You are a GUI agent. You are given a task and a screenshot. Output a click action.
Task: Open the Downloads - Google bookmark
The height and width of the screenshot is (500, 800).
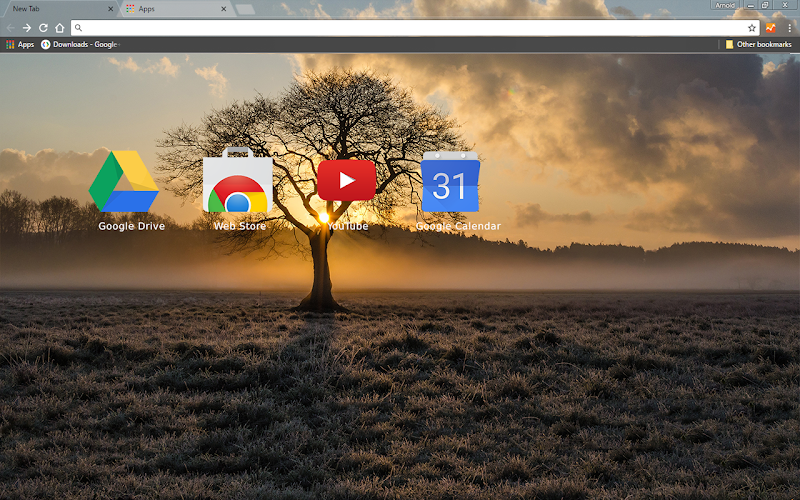coord(81,44)
